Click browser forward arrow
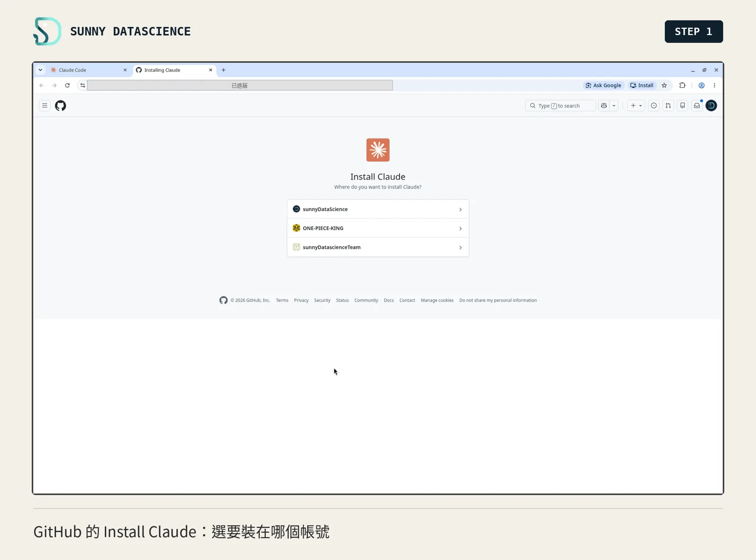This screenshot has height=560, width=756. (x=54, y=86)
